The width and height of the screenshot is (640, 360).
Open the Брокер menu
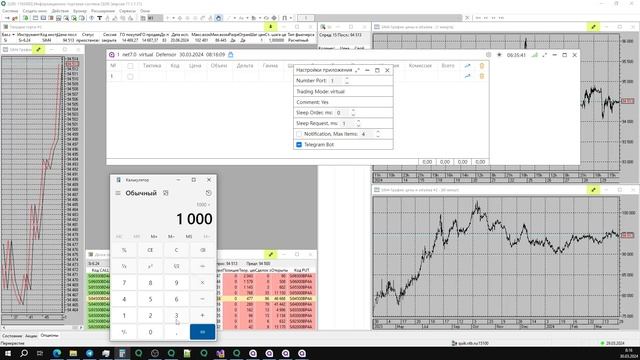(x=80, y=11)
